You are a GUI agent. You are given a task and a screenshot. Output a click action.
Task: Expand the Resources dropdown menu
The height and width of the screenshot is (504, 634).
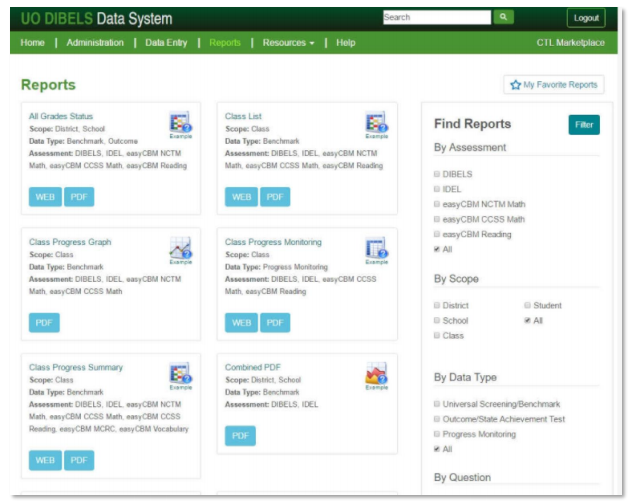[x=288, y=42]
